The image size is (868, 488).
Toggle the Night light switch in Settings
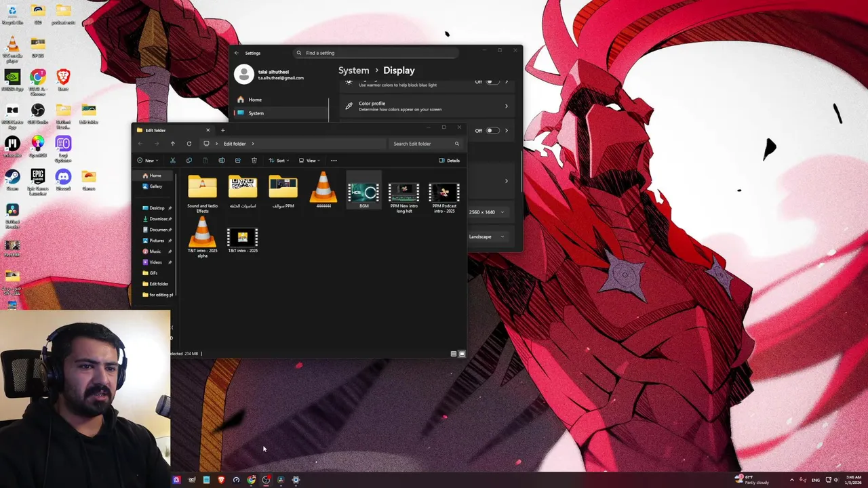[x=492, y=81]
